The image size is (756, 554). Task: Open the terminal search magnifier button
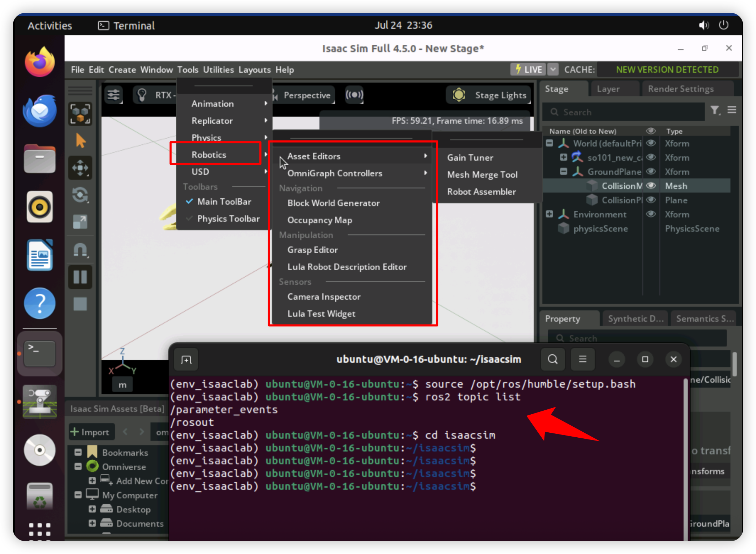pos(553,359)
